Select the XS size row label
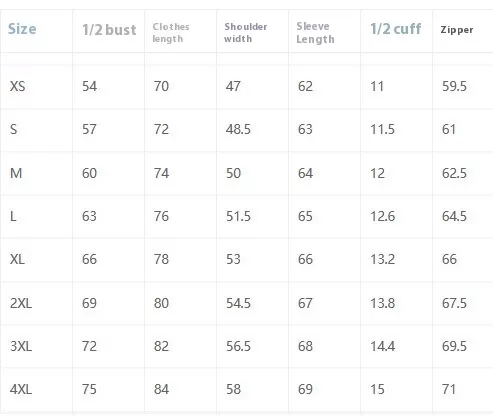 (17, 86)
